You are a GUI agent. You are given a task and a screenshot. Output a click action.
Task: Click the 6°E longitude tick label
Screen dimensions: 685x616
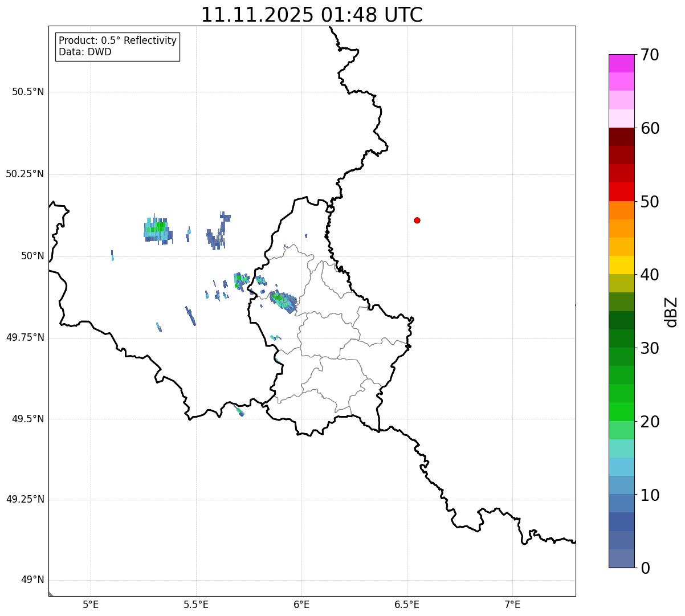coord(301,604)
